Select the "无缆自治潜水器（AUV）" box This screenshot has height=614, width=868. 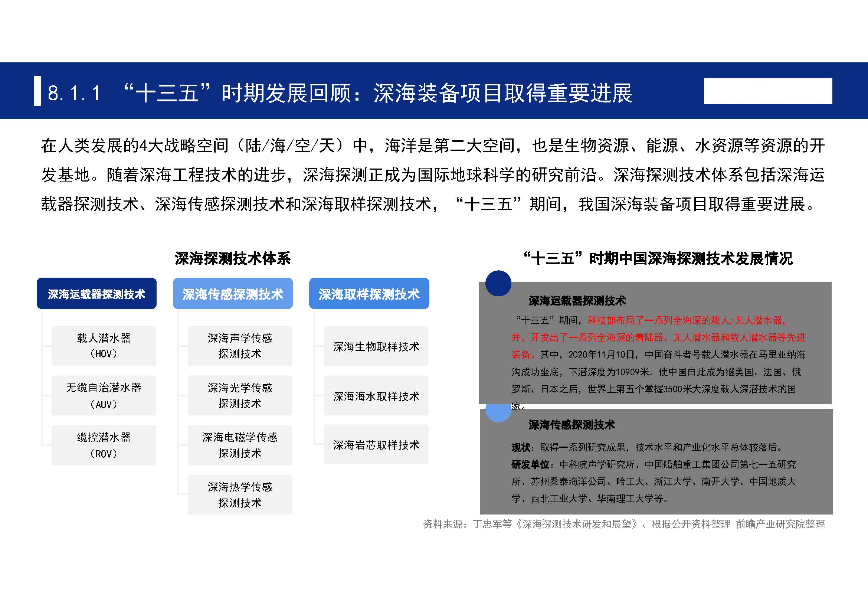pos(104,395)
